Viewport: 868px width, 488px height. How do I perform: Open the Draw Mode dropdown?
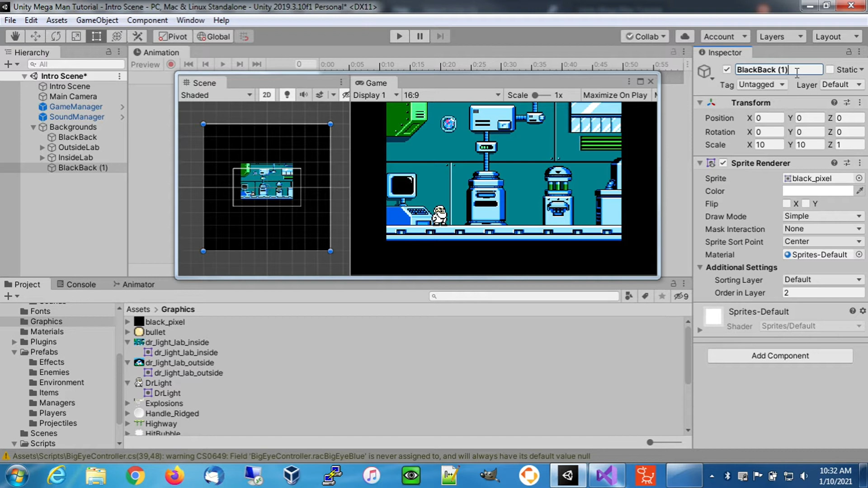tap(823, 216)
